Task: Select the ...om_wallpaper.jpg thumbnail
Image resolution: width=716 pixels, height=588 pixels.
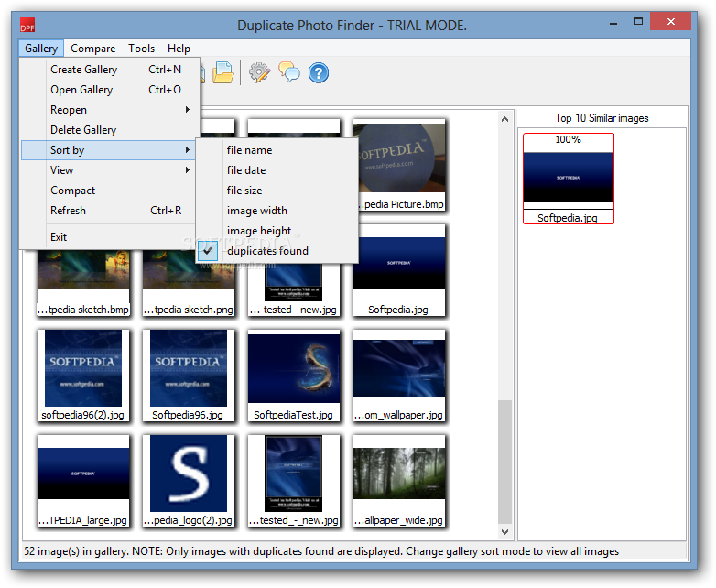Action: click(x=399, y=376)
